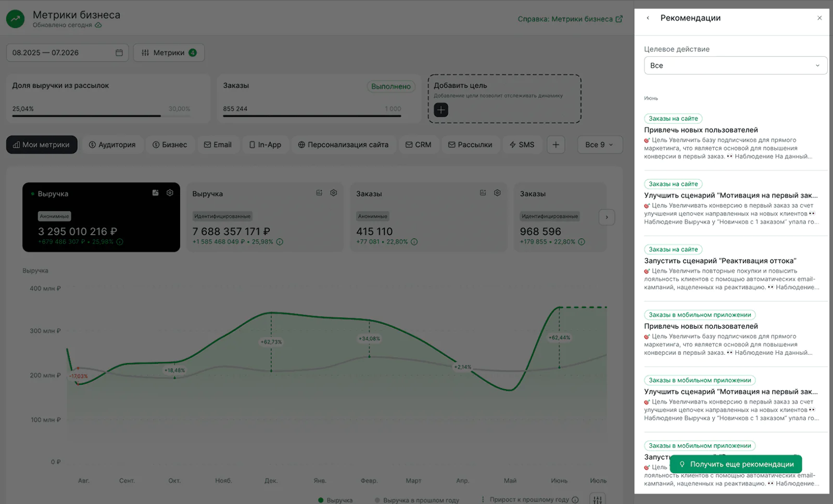Open calendar icon in date range field

pos(119,53)
